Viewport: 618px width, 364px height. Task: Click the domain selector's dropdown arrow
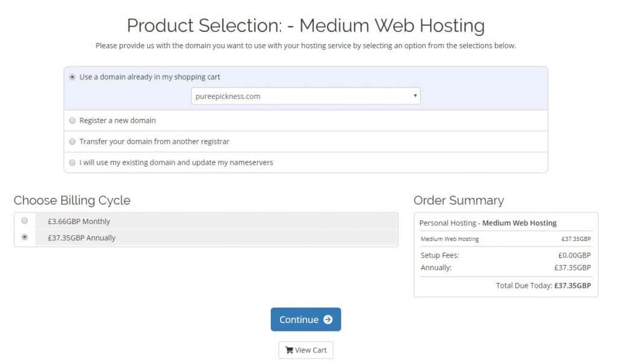[x=415, y=96]
